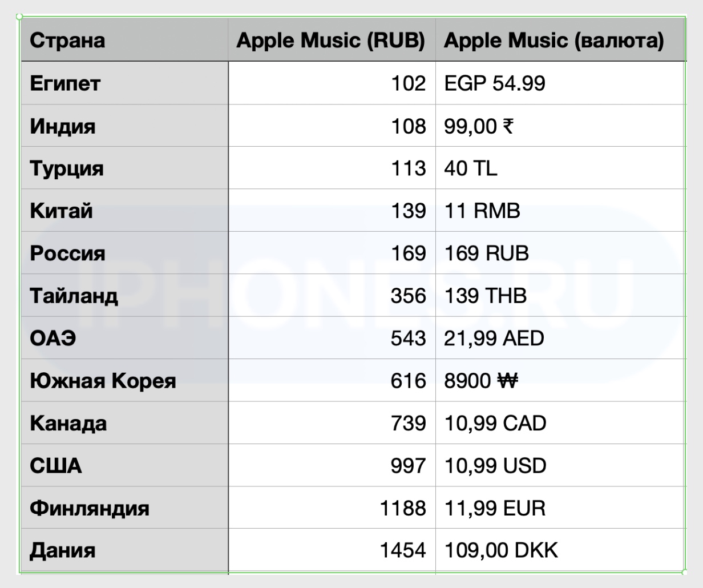
Task: Click the 109,00 DKK price cell
Action: [x=501, y=550]
